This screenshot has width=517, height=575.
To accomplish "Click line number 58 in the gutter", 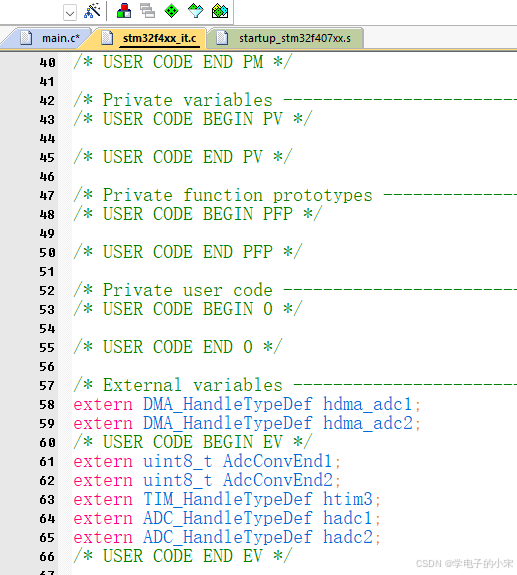I will (x=47, y=404).
